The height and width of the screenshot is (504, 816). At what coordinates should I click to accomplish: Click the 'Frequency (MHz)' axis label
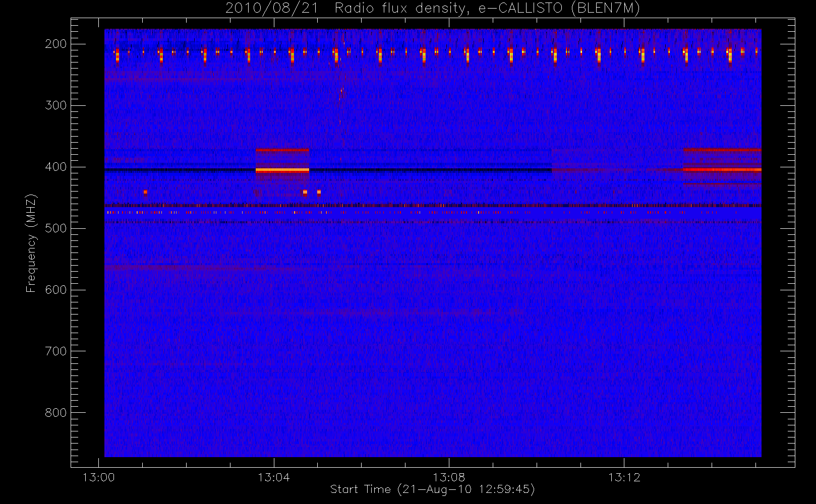31,243
